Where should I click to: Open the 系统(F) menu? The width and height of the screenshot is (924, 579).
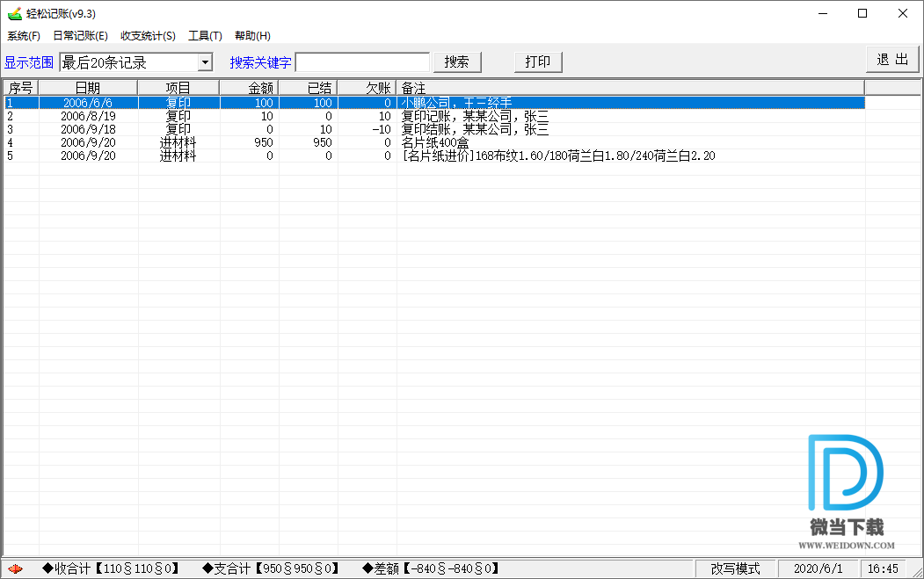point(24,36)
